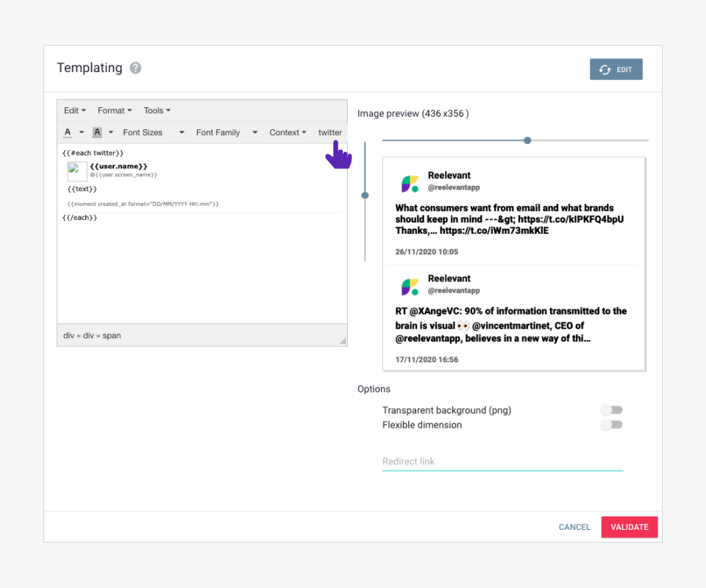This screenshot has width=706, height=588.
Task: Click the horizontal image width slider handle
Action: [527, 140]
